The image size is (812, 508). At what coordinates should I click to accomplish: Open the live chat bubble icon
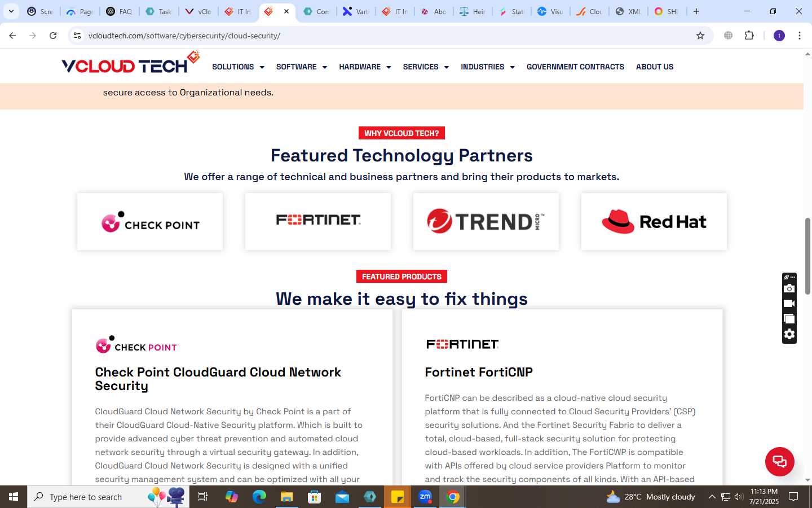tap(779, 461)
